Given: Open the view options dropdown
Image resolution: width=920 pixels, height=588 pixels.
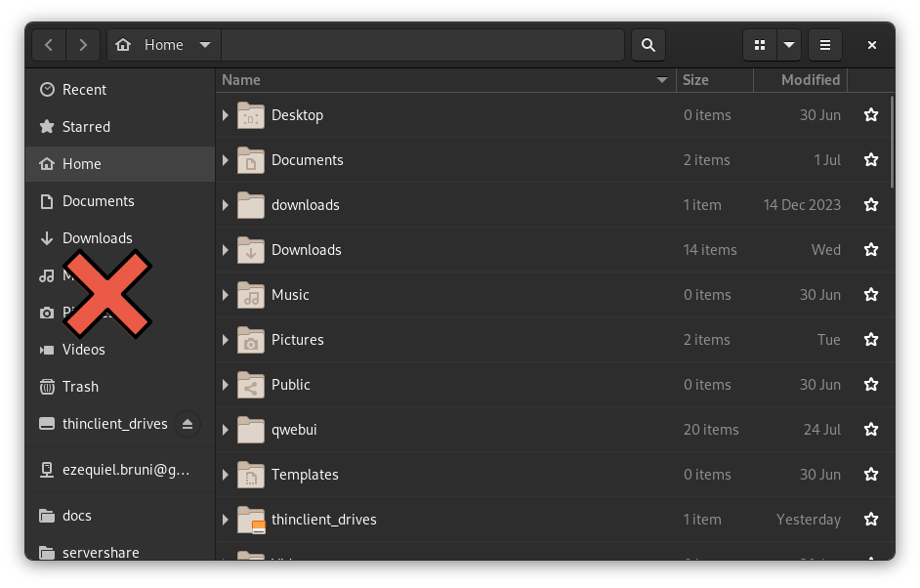Looking at the screenshot, I should pos(788,44).
